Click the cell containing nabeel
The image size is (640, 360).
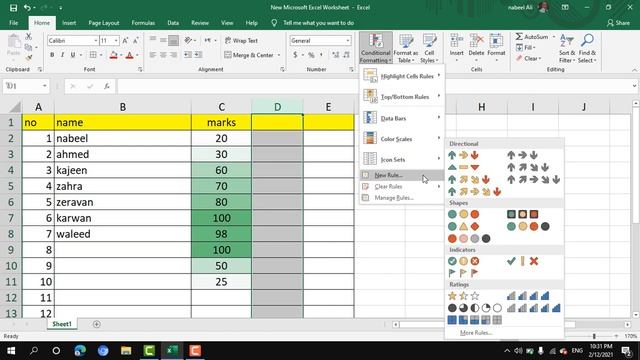(122, 138)
